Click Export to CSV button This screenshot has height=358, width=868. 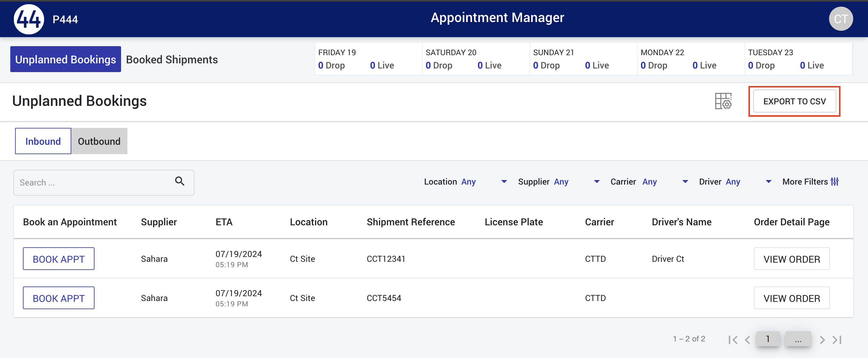tap(794, 101)
